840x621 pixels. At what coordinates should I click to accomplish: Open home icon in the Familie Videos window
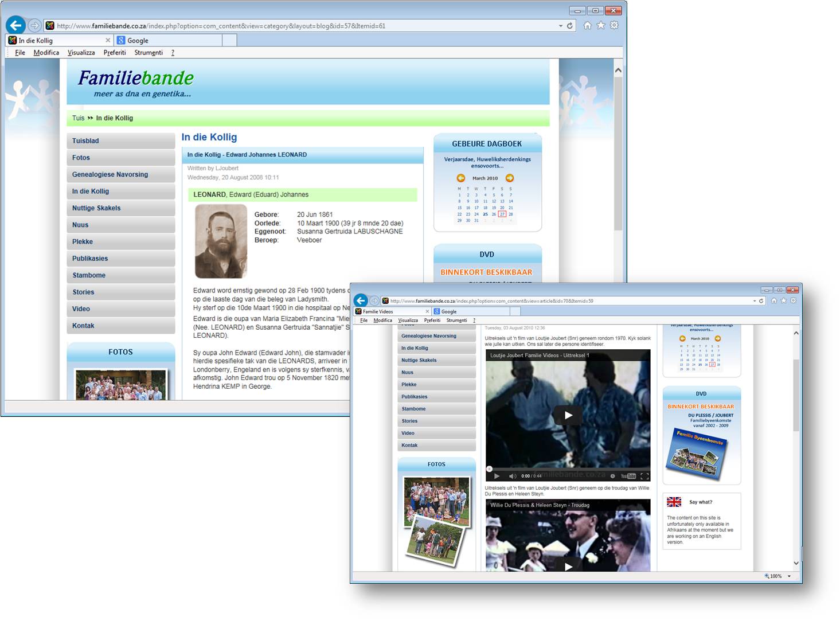(774, 300)
